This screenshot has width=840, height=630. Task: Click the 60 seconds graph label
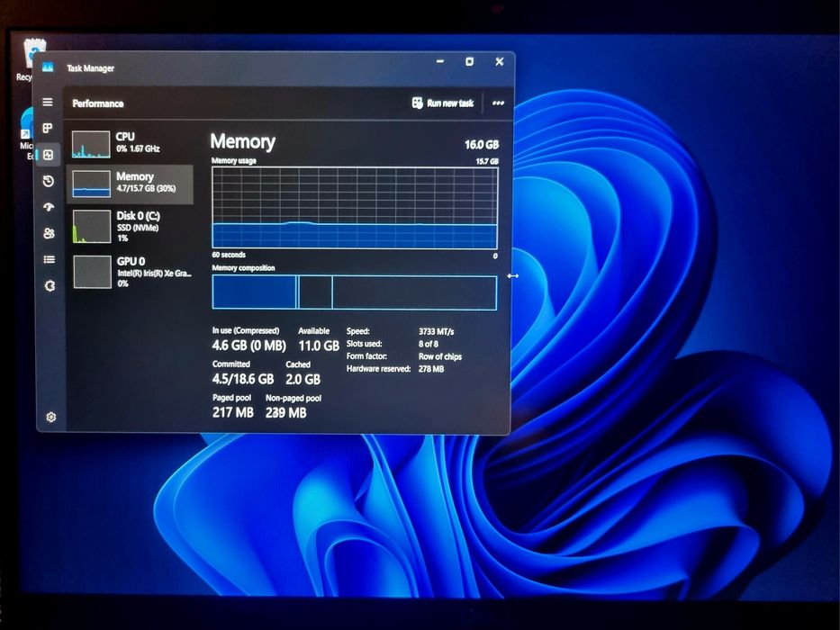pos(229,255)
